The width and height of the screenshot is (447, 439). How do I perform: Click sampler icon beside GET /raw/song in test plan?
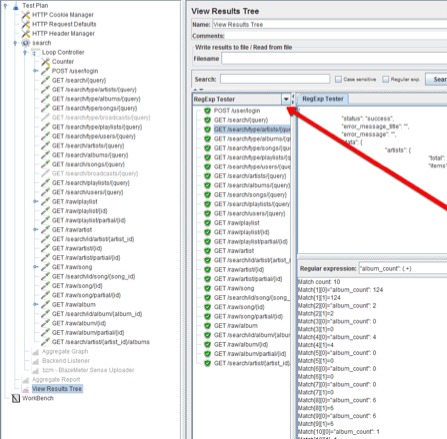click(46, 267)
